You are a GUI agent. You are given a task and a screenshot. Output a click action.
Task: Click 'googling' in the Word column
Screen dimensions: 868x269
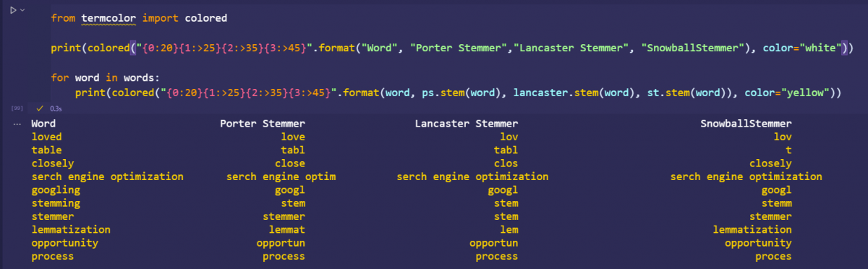[56, 189]
